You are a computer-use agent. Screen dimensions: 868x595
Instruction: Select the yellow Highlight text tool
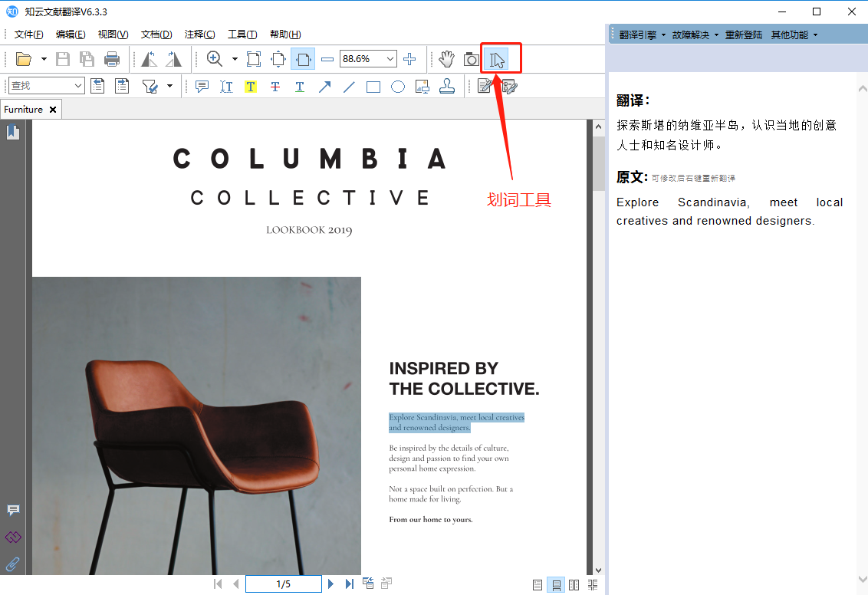click(x=251, y=87)
